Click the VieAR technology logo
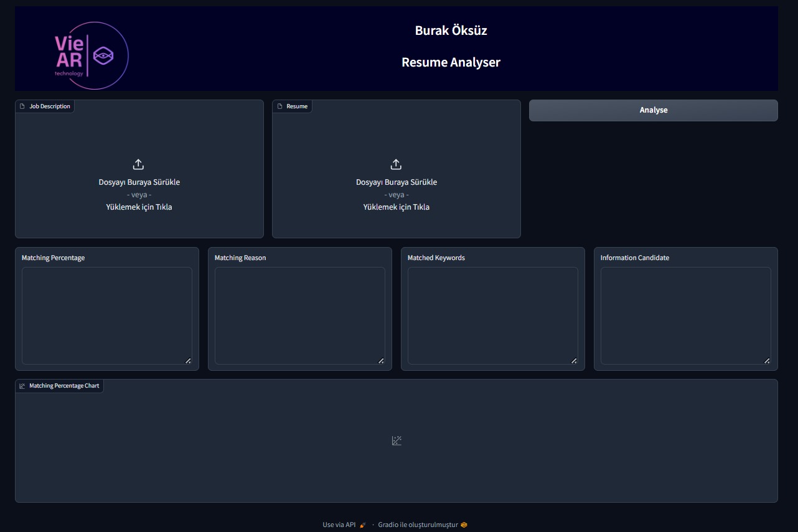 (x=92, y=56)
